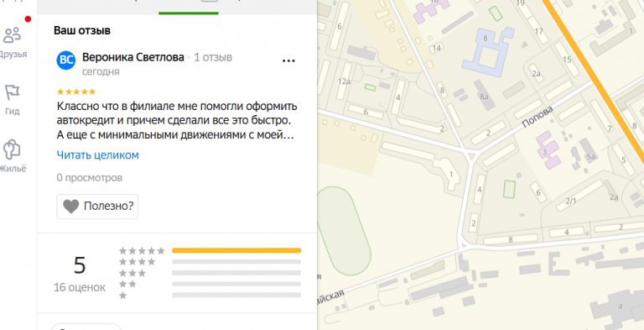The image size is (644, 330).
Task: Click the five-star rating of the review
Action: 76,92
